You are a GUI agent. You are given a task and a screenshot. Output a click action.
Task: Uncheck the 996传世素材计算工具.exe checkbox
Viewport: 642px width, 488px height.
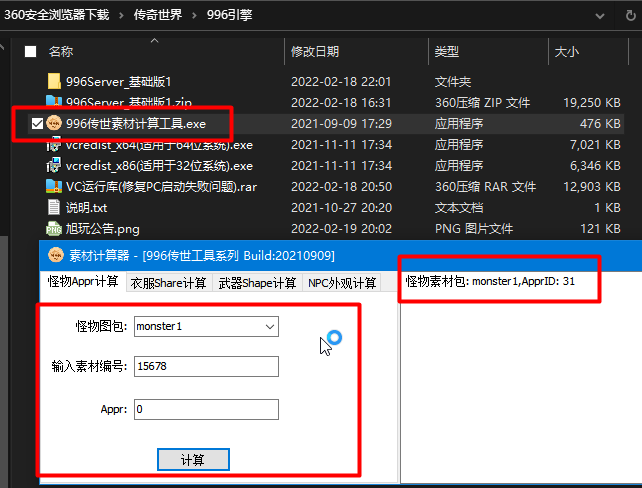click(37, 123)
